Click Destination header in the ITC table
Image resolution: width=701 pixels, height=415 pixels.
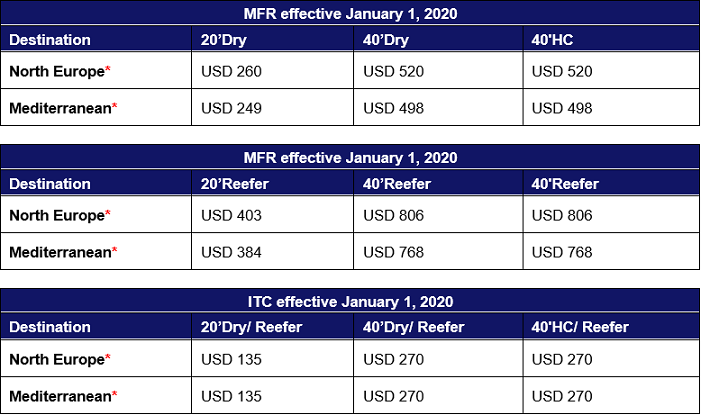click(50, 327)
